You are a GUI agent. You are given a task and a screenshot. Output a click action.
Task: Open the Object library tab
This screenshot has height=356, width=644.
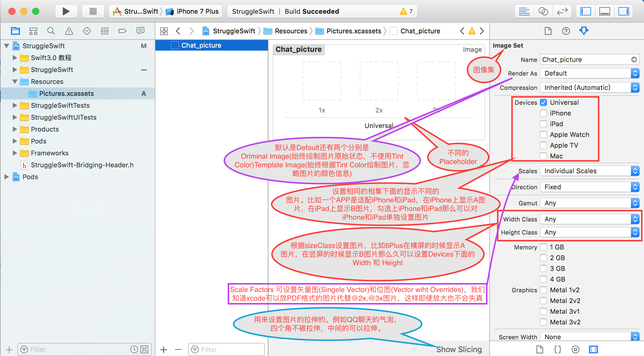(x=576, y=349)
